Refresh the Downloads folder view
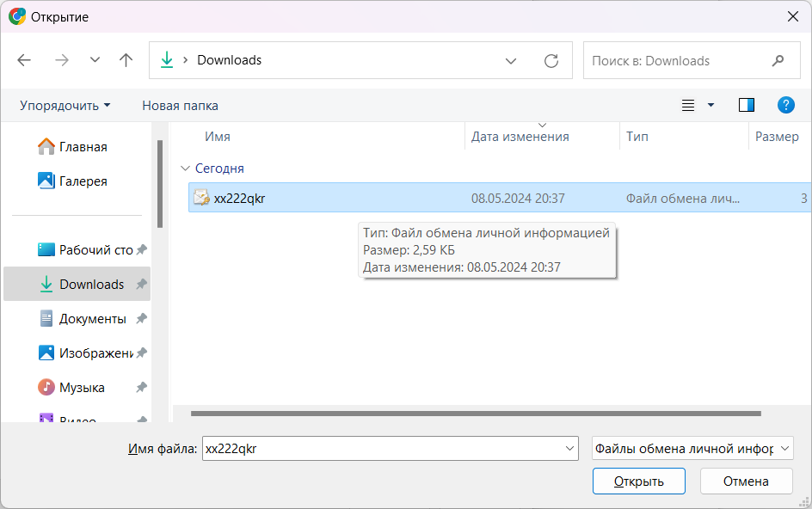812x509 pixels. [551, 60]
